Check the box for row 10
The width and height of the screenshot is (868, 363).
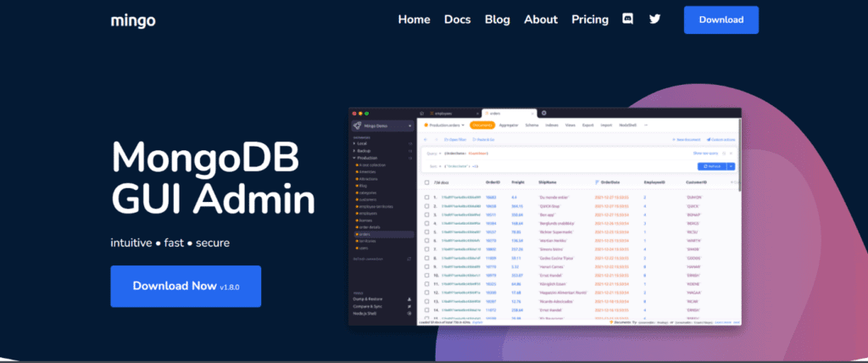click(426, 274)
